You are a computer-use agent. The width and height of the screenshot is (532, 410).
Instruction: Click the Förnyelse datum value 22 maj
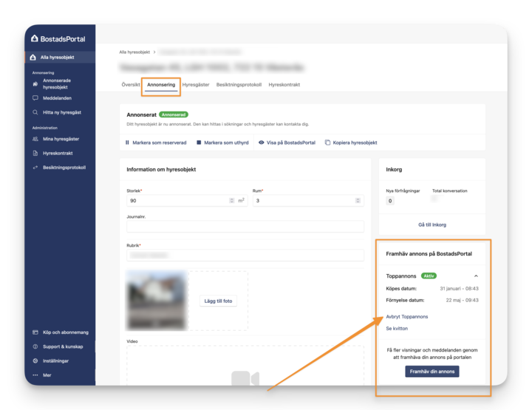coord(462,300)
